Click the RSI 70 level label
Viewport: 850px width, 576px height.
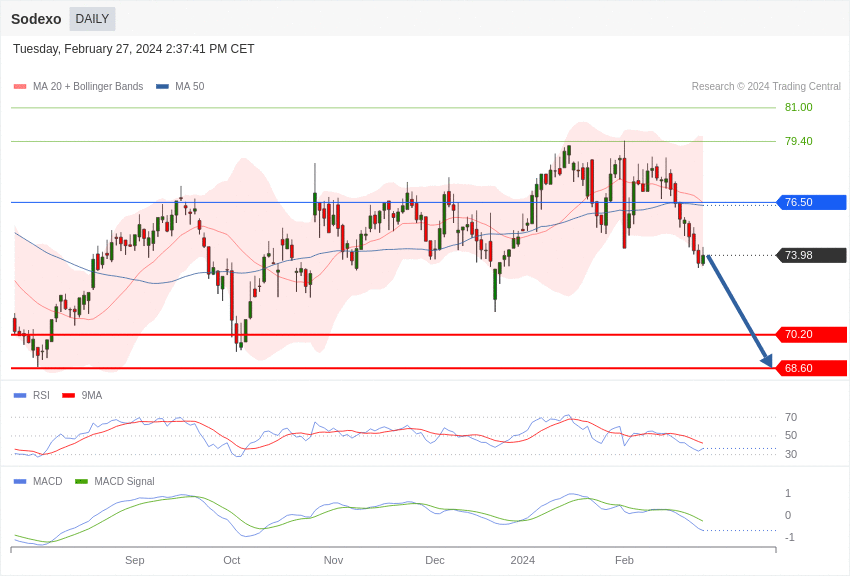[x=791, y=417]
